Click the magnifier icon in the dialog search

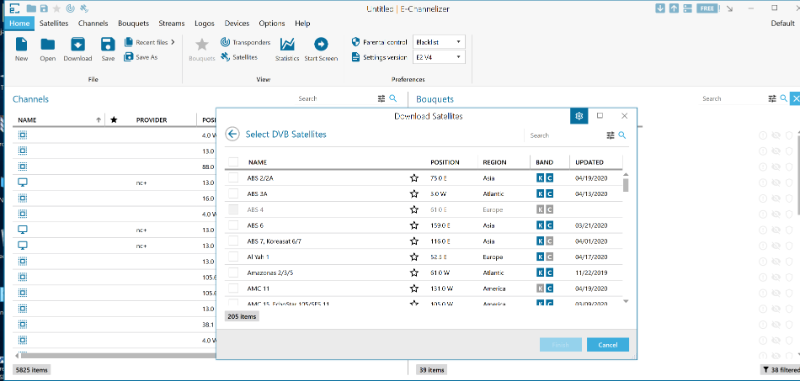coord(622,135)
